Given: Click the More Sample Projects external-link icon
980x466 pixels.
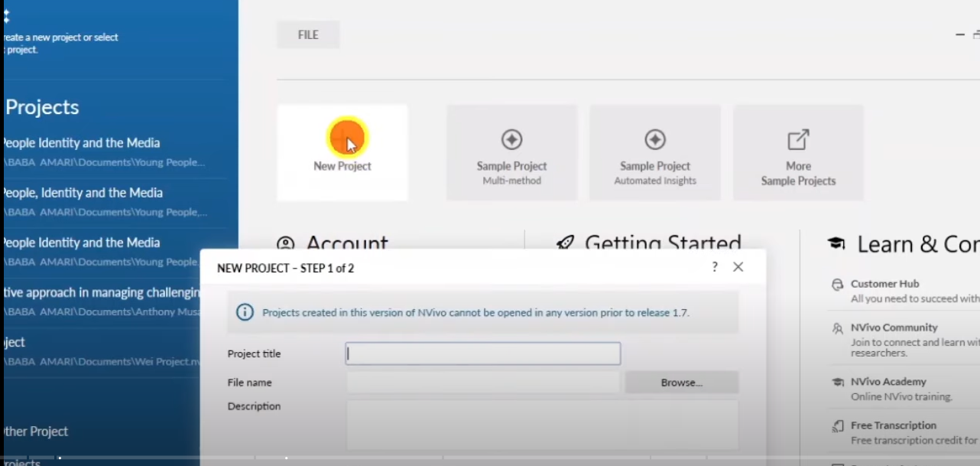Looking at the screenshot, I should click(798, 140).
